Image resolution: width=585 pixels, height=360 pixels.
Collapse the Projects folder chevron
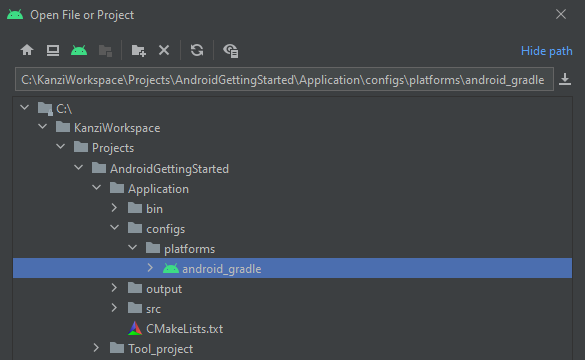click(60, 147)
